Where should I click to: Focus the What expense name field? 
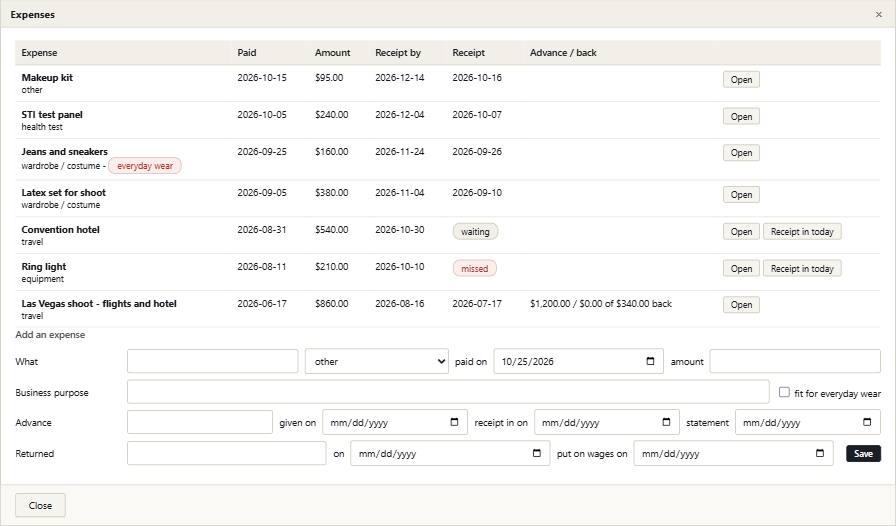(x=213, y=361)
